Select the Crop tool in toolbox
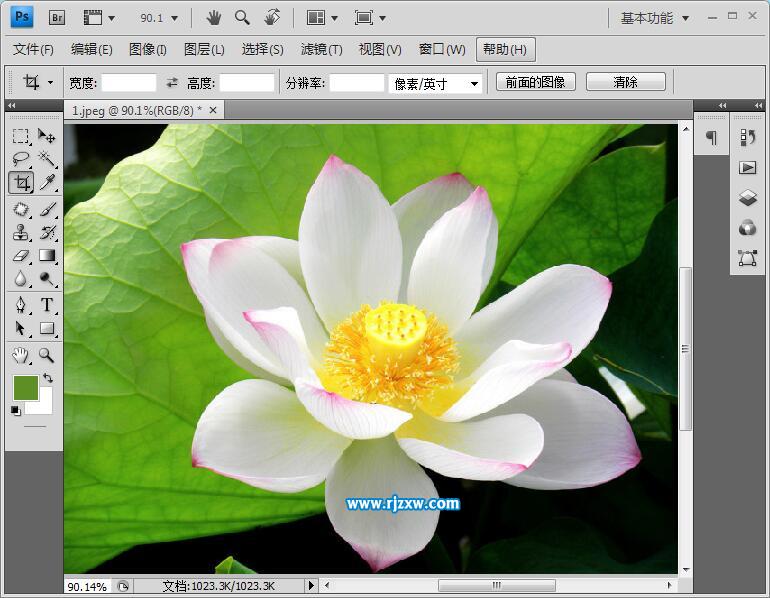The width and height of the screenshot is (770, 598). pos(21,182)
